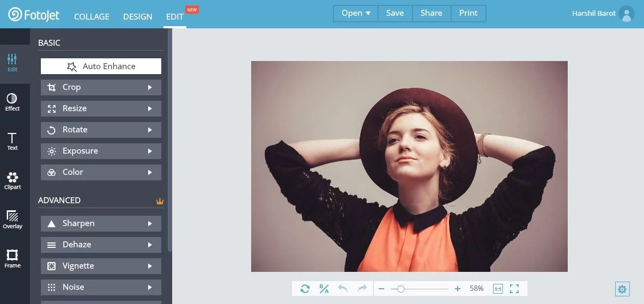Screen dimensions: 644x304
Task: Expand the Crop options arrow
Action: pyautogui.click(x=150, y=88)
